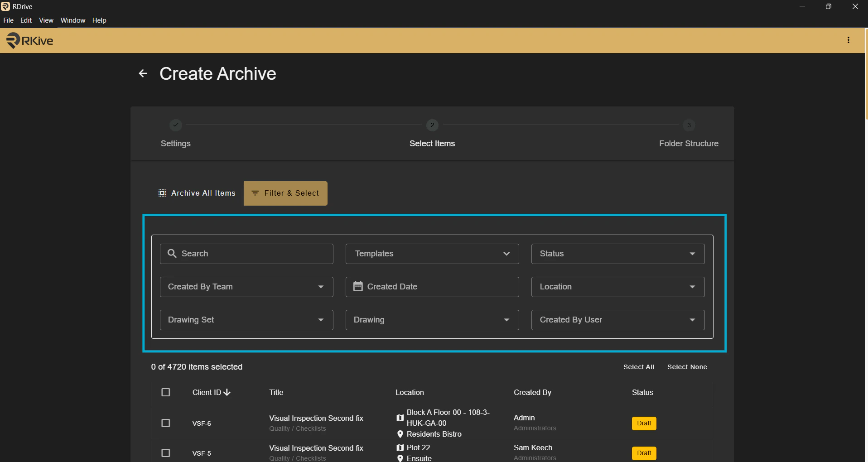The image size is (868, 462).
Task: Open the Status filter dropdown
Action: click(617, 254)
